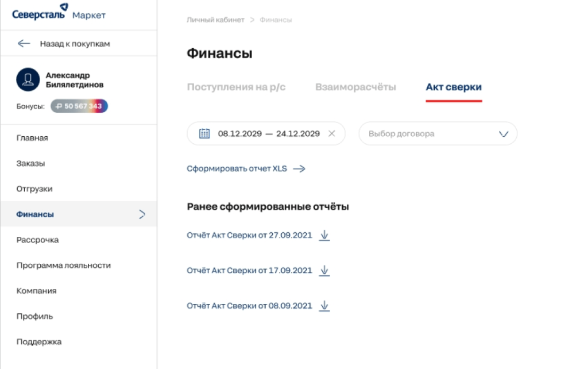Screen dimensions: 588x369
Task: Click the date range input field
Action: click(268, 133)
